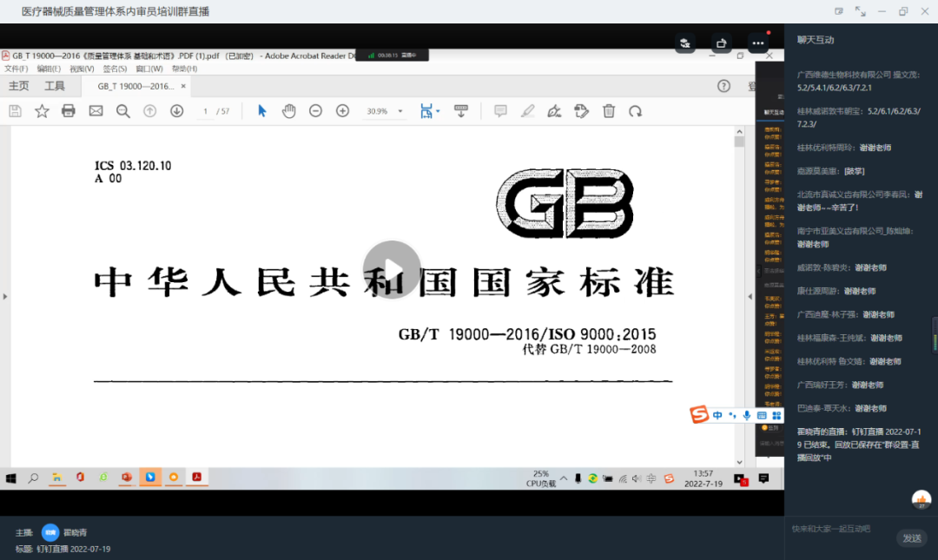Go to next page with down arrow
Screen dimensions: 938x560
point(176,111)
